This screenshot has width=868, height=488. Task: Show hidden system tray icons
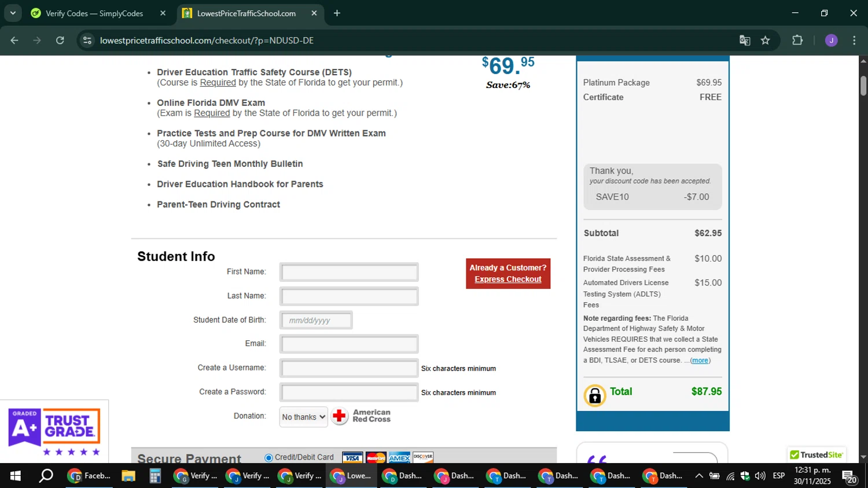[699, 476]
